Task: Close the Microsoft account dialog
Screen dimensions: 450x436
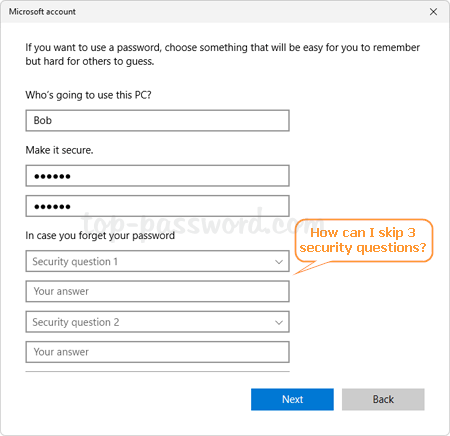Action: 433,12
